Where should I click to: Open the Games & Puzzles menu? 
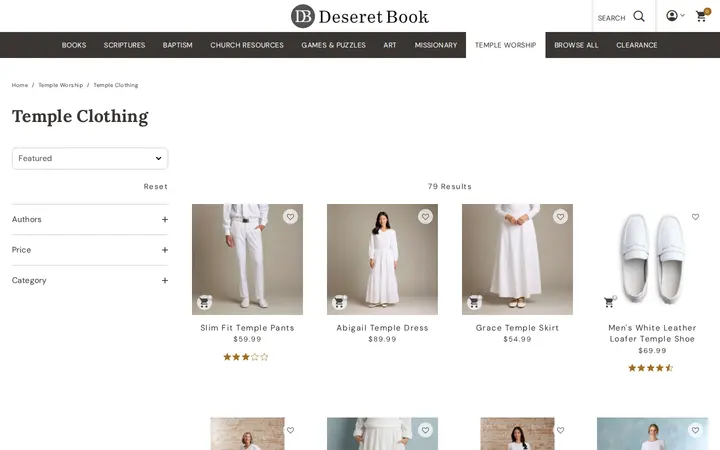(x=333, y=45)
